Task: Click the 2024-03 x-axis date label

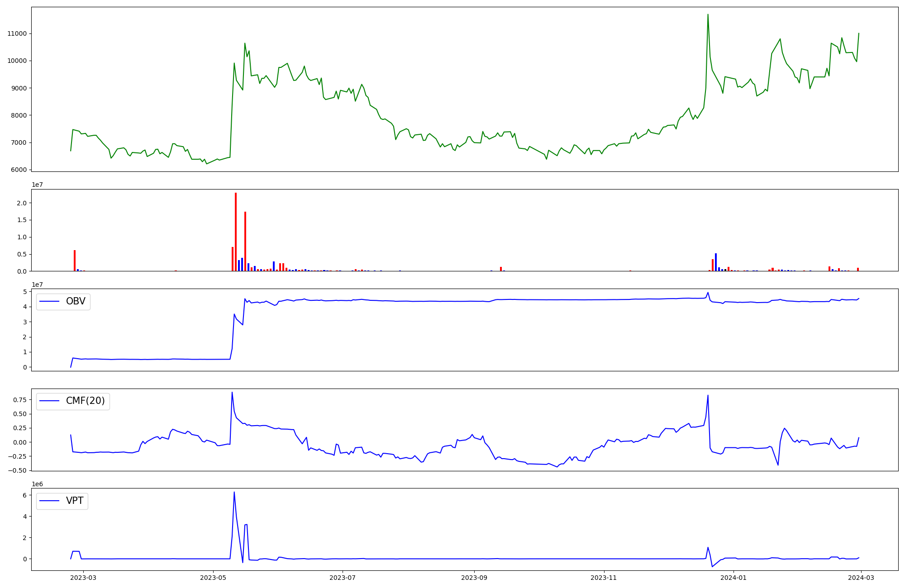Action: click(861, 578)
